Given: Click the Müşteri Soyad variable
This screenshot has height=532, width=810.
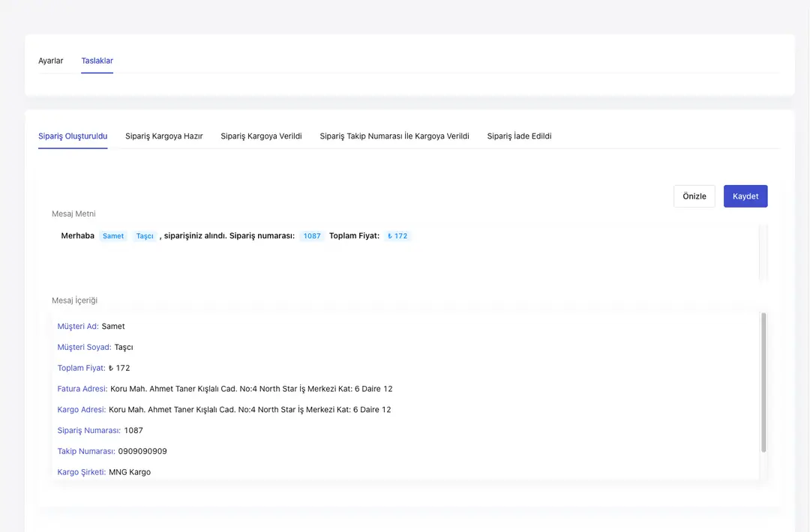Looking at the screenshot, I should (84, 348).
